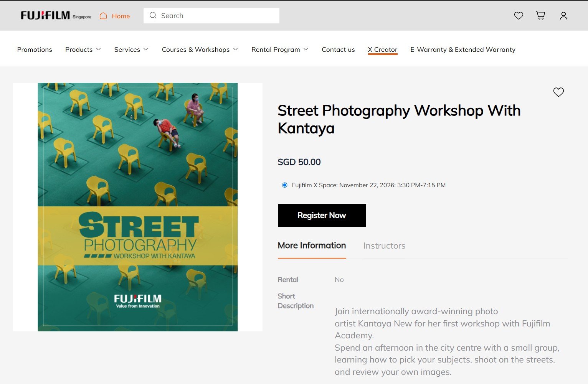Click the workshop title heading text

[399, 119]
